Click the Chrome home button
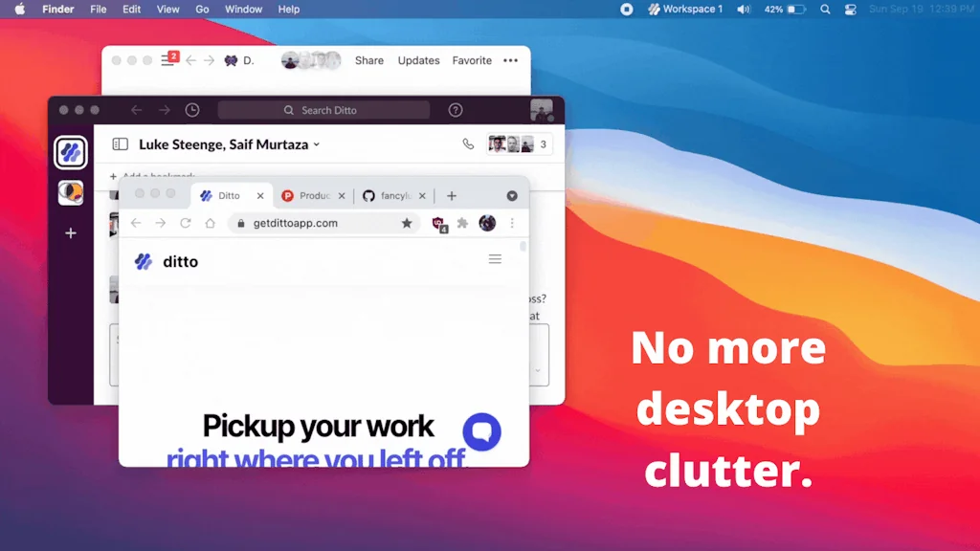Image resolution: width=980 pixels, height=551 pixels. coord(211,223)
